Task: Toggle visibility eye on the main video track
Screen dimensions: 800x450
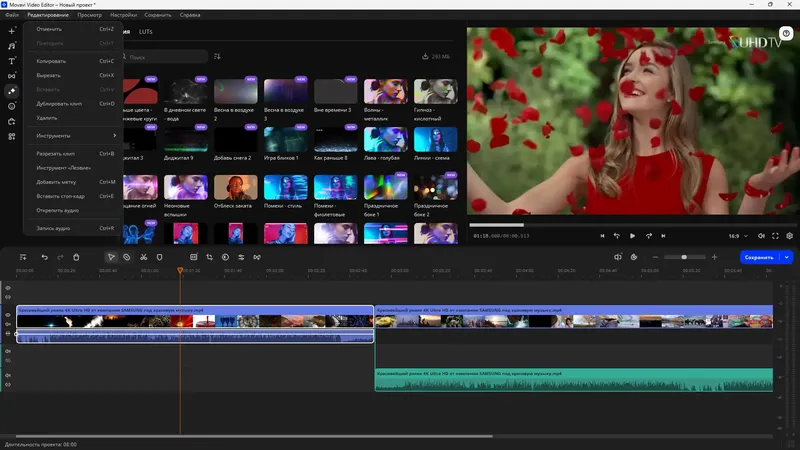Action: [x=8, y=315]
